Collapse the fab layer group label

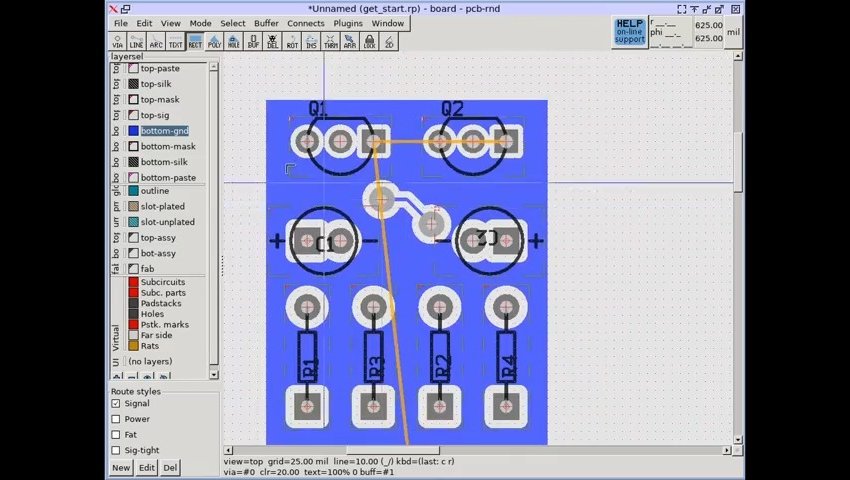[116, 268]
